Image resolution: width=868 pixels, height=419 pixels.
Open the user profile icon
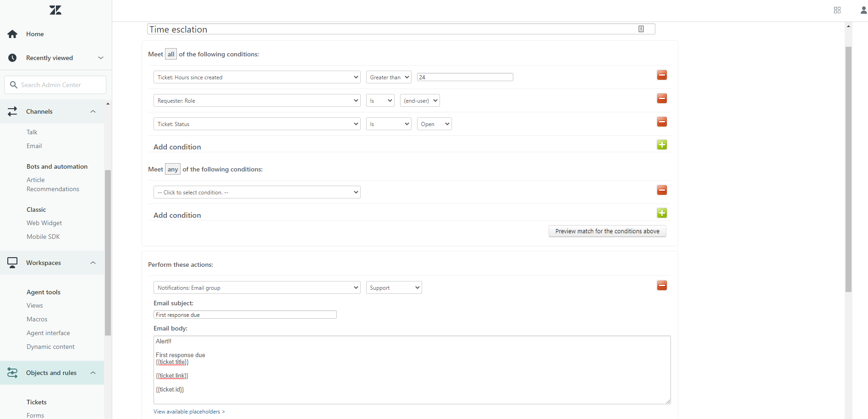pos(863,10)
